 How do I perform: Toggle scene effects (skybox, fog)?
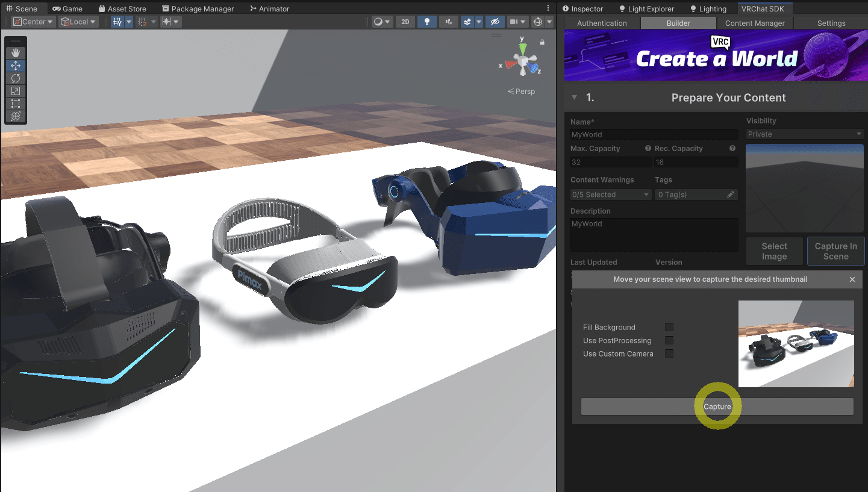click(467, 22)
